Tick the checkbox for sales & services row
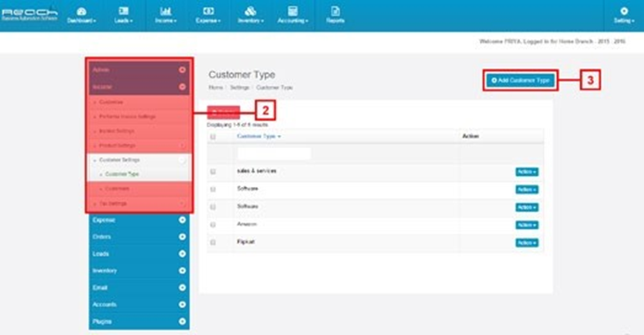Viewport: 644px width, 335px height. [x=213, y=171]
